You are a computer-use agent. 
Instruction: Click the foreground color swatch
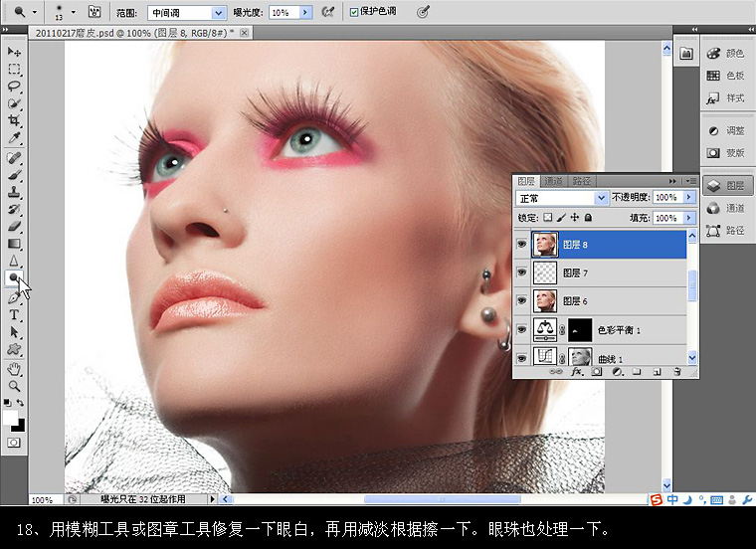click(10, 417)
